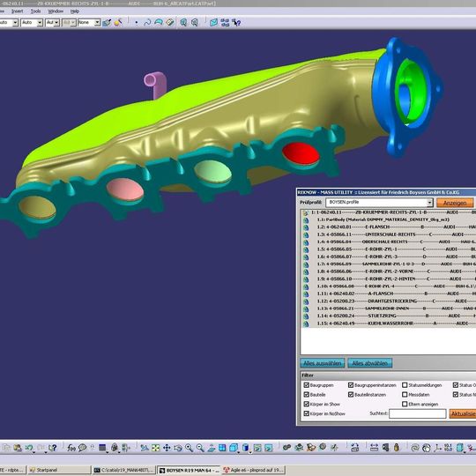Click the Normal View icon

click(x=212, y=448)
